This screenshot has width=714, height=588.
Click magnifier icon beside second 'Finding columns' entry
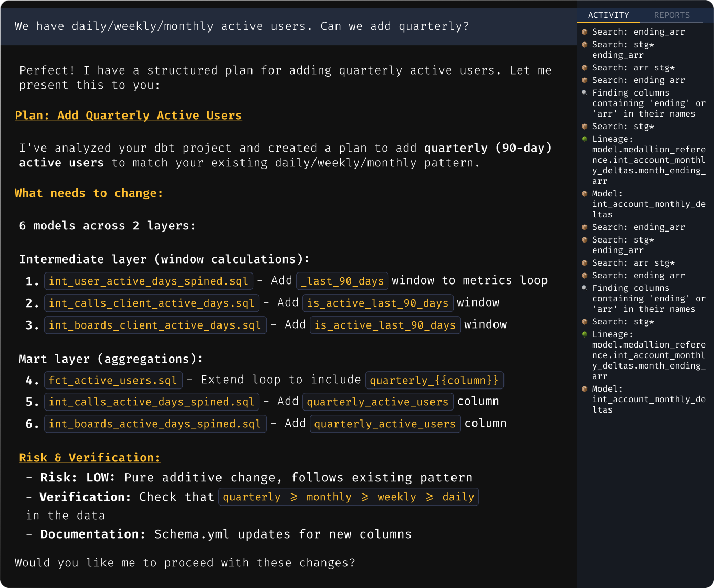click(585, 288)
